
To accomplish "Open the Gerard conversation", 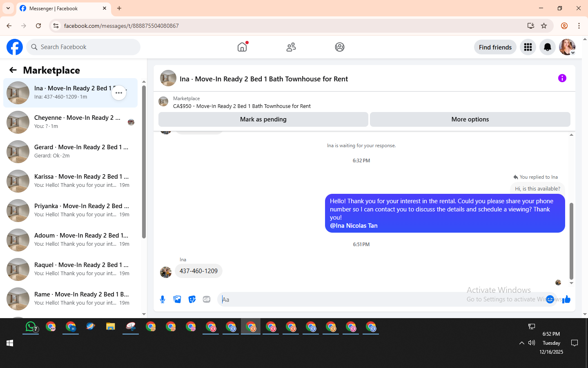I will click(70, 152).
